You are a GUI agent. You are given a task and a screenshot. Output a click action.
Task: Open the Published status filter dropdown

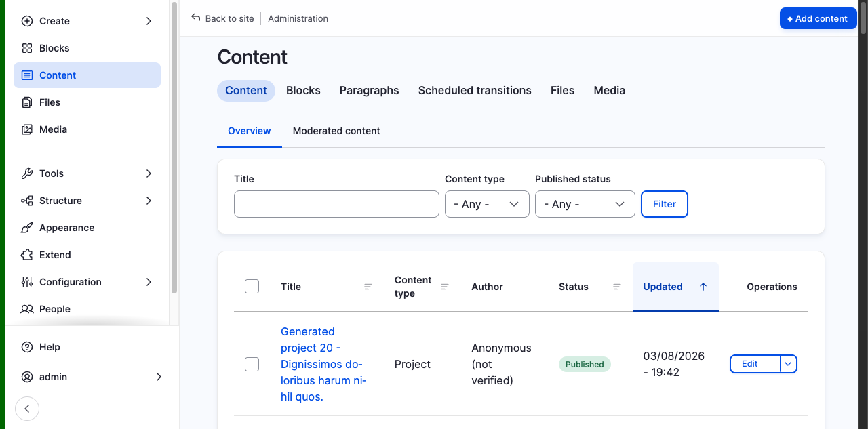click(585, 204)
